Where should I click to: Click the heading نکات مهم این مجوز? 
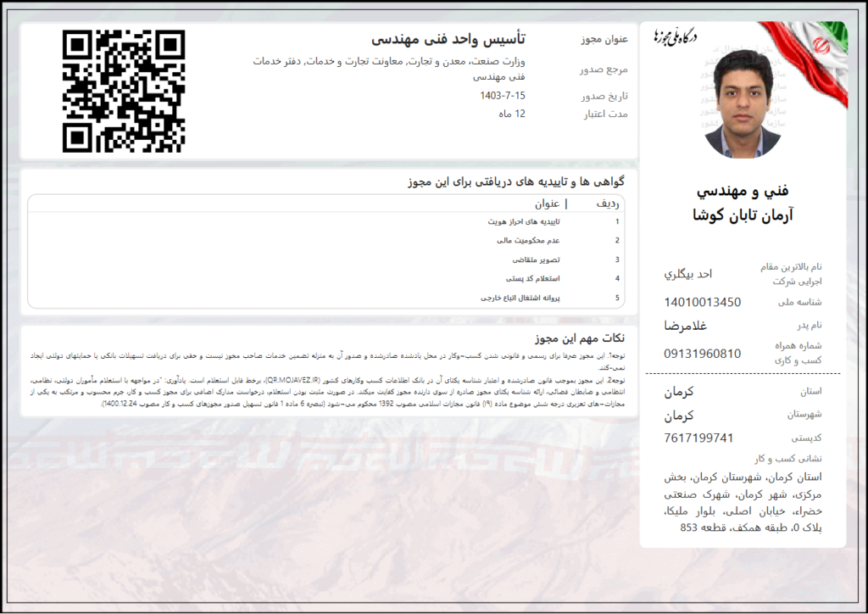pos(580,338)
